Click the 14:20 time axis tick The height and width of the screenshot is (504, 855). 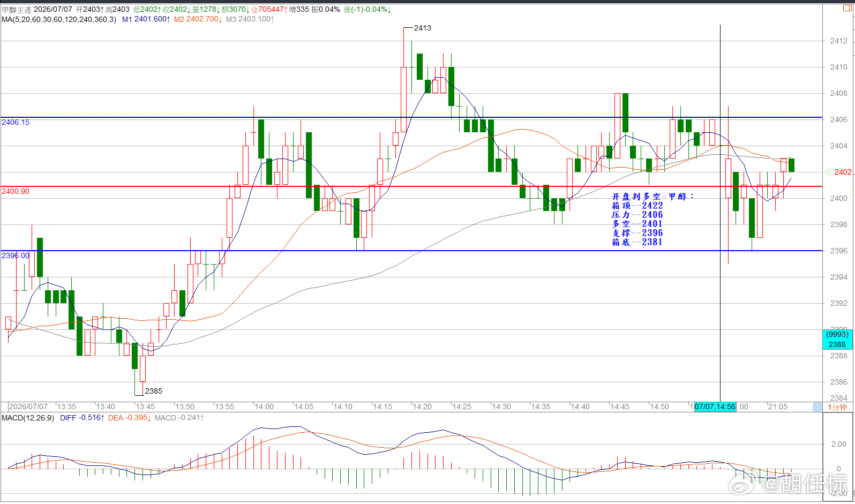(422, 407)
